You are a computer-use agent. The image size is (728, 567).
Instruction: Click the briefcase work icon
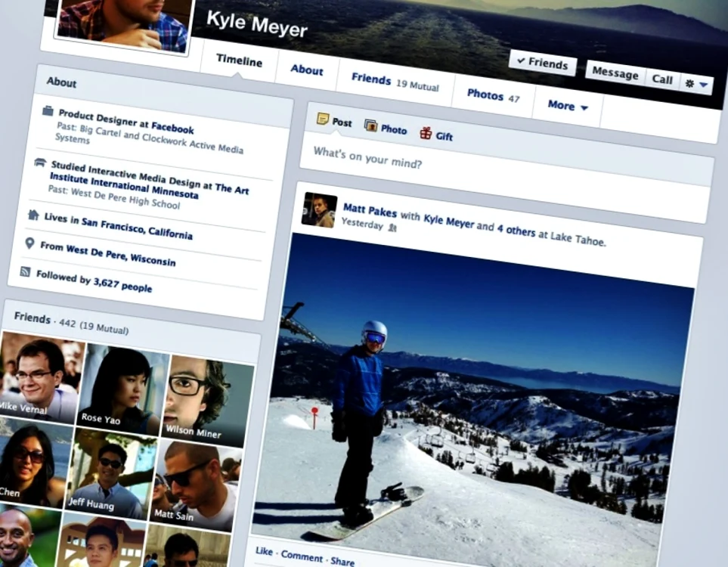48,110
